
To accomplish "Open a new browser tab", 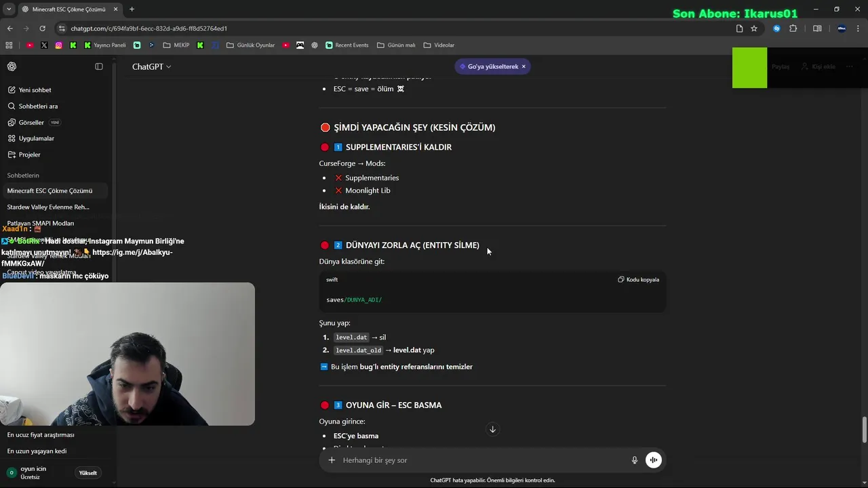I will tap(132, 9).
